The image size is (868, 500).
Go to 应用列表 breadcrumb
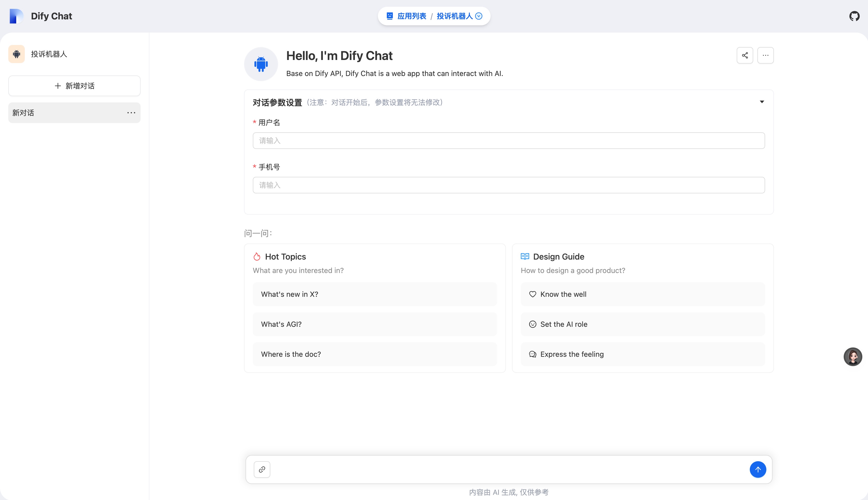coord(411,16)
